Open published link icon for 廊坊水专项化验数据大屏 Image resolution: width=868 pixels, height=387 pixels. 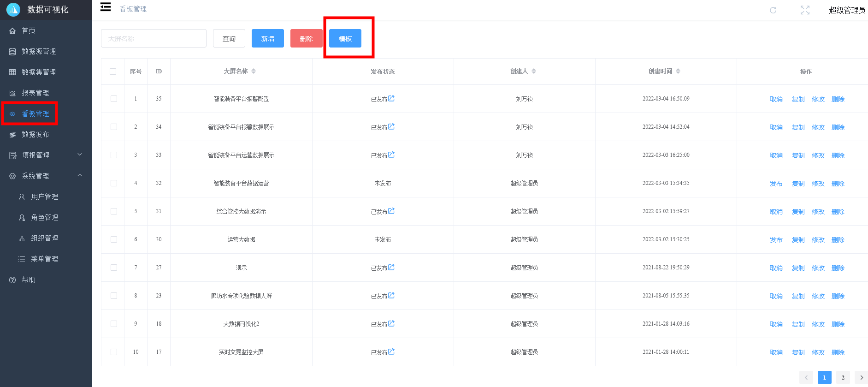pyautogui.click(x=391, y=295)
